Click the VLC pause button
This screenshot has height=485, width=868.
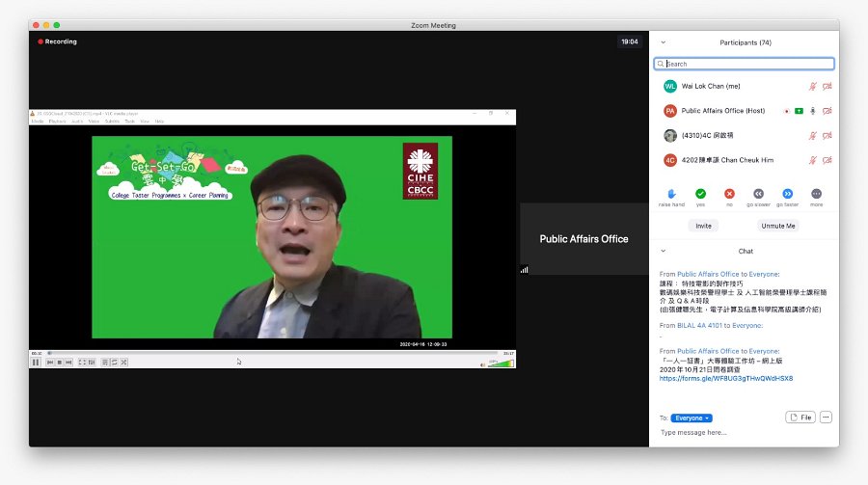point(36,363)
